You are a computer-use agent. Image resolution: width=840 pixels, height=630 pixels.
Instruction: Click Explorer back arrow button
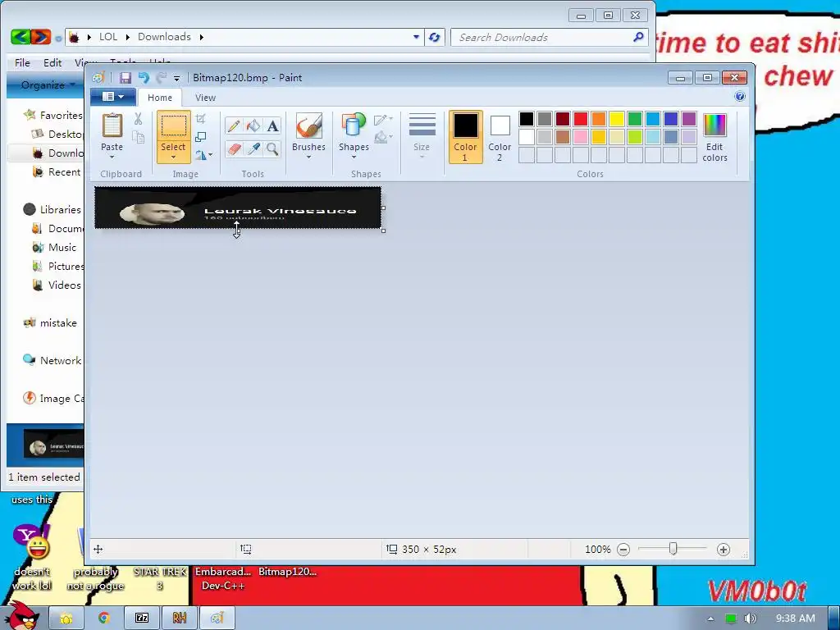coord(21,36)
